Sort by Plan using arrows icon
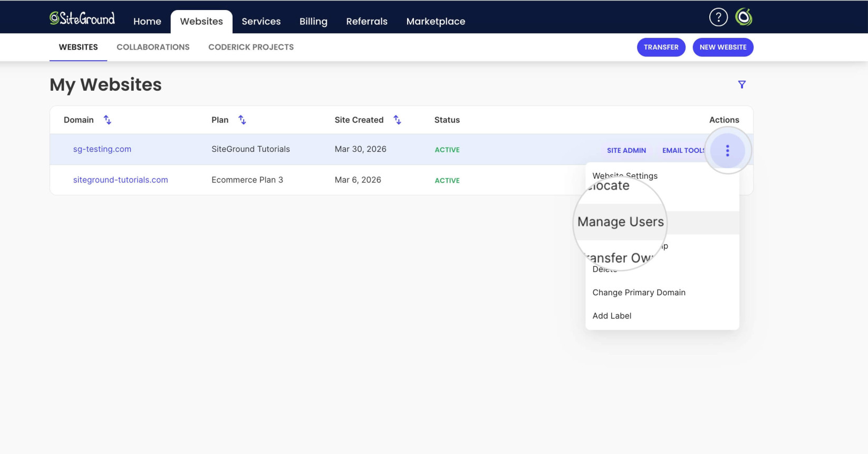 pos(242,120)
